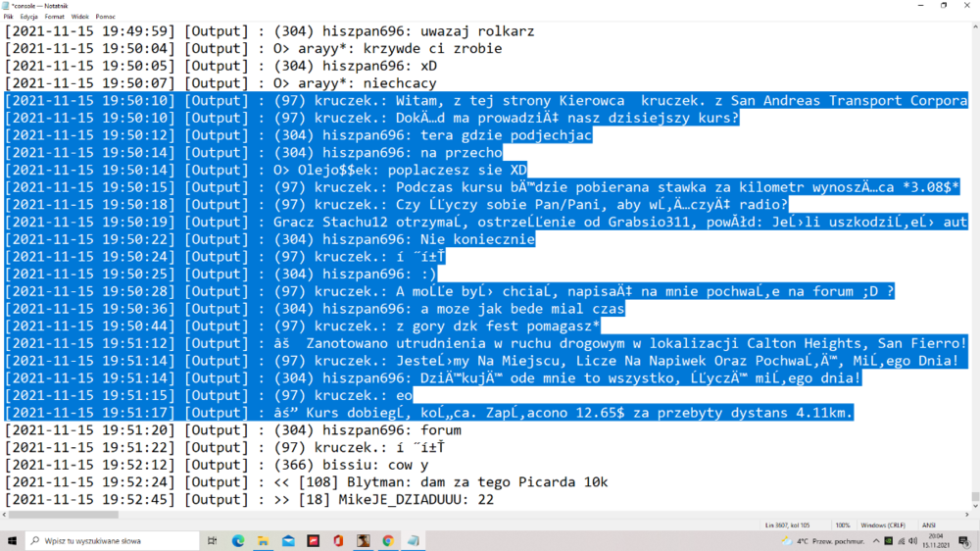Click the NVIDIA tray icon
Screen dimensions: 980x551
(x=888, y=541)
